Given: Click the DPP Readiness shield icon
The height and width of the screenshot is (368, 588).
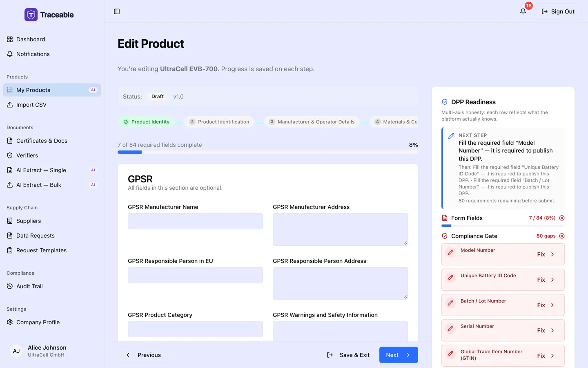Looking at the screenshot, I should point(445,102).
